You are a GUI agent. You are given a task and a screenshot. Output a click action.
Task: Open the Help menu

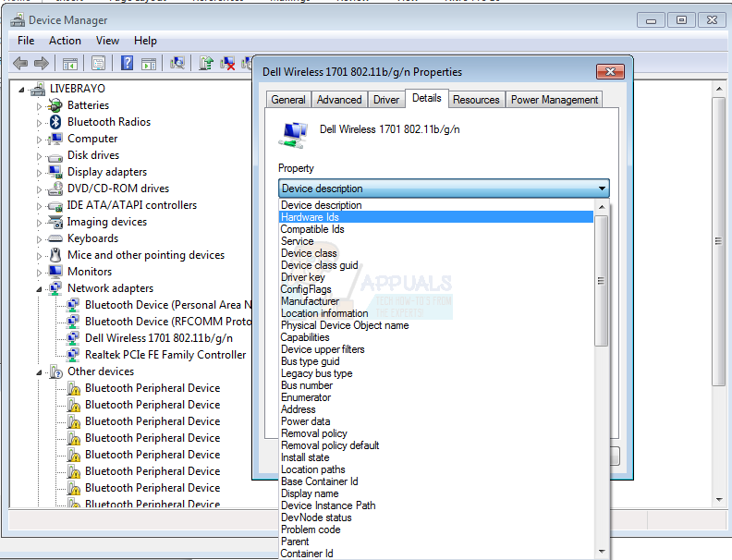tap(145, 41)
